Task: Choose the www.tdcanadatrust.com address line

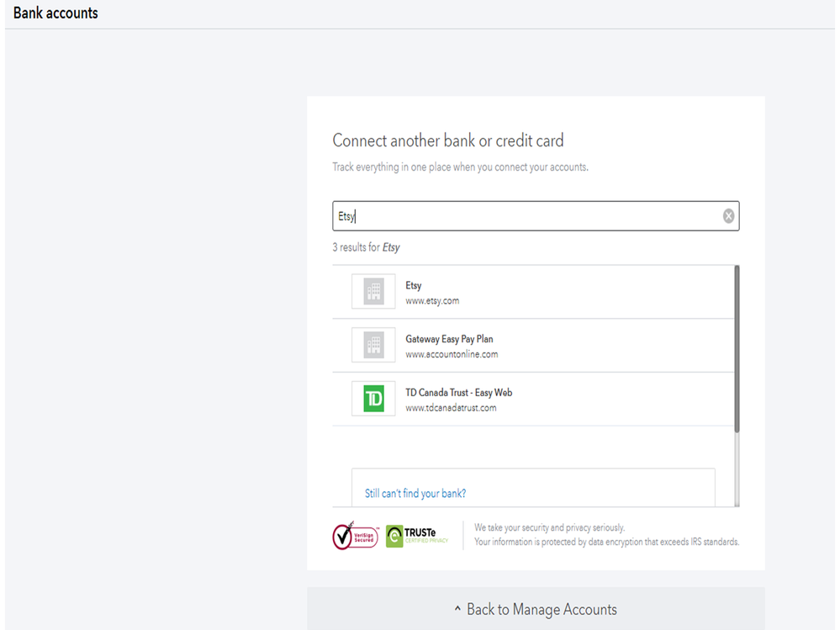Action: [451, 408]
